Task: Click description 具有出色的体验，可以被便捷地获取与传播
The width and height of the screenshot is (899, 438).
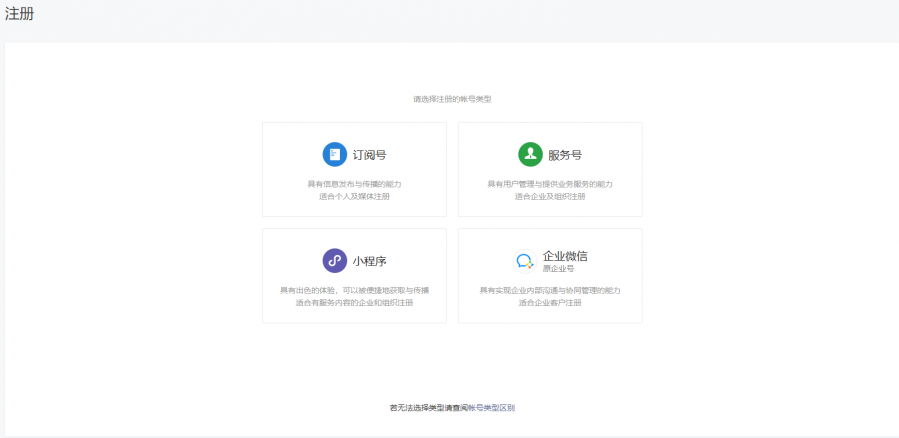Action: coord(354,291)
